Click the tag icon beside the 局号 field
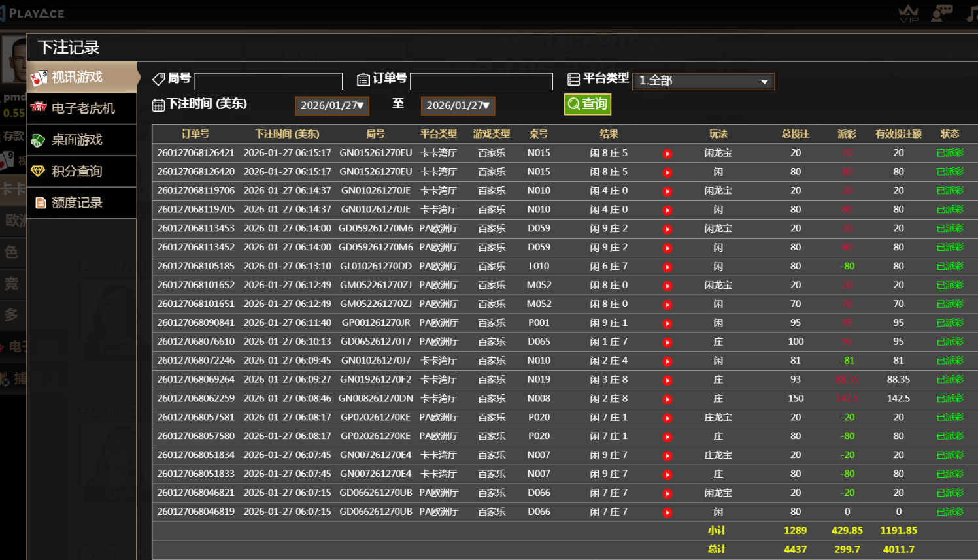978x560 pixels. pos(159,78)
